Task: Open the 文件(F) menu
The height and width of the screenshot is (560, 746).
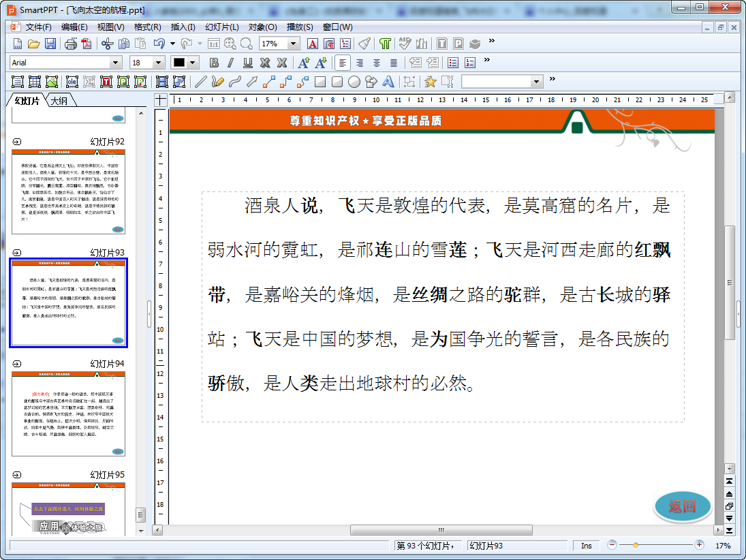Action: tap(38, 27)
